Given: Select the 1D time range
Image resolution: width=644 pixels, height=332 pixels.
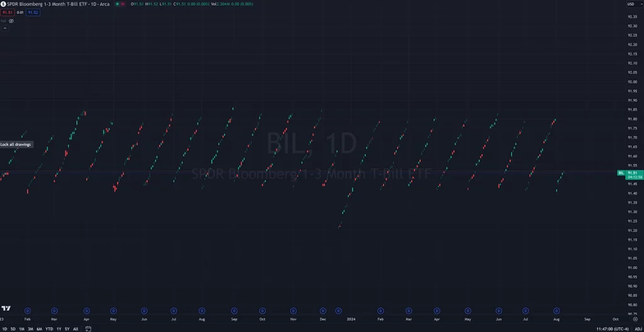Looking at the screenshot, I should tap(4, 329).
